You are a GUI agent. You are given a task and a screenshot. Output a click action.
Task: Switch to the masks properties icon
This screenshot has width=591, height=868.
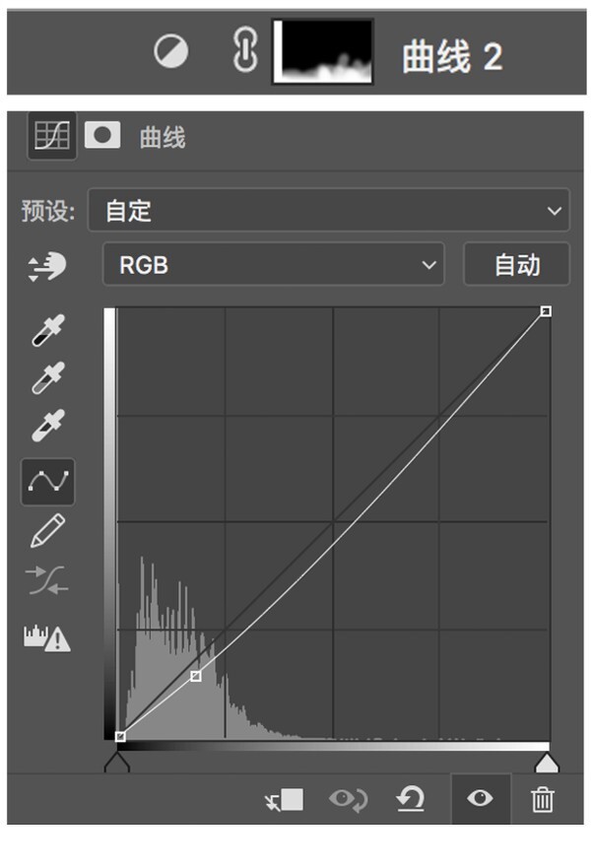pos(102,136)
